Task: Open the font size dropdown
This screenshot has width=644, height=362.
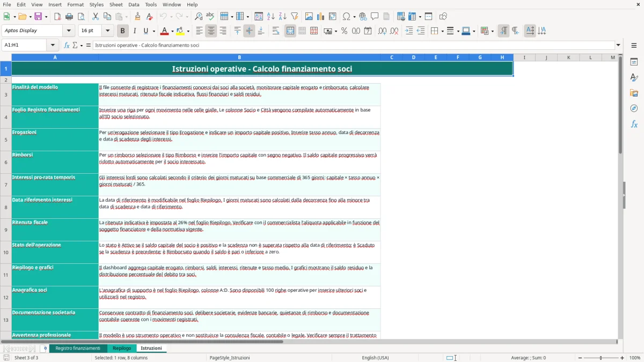Action: point(107,31)
